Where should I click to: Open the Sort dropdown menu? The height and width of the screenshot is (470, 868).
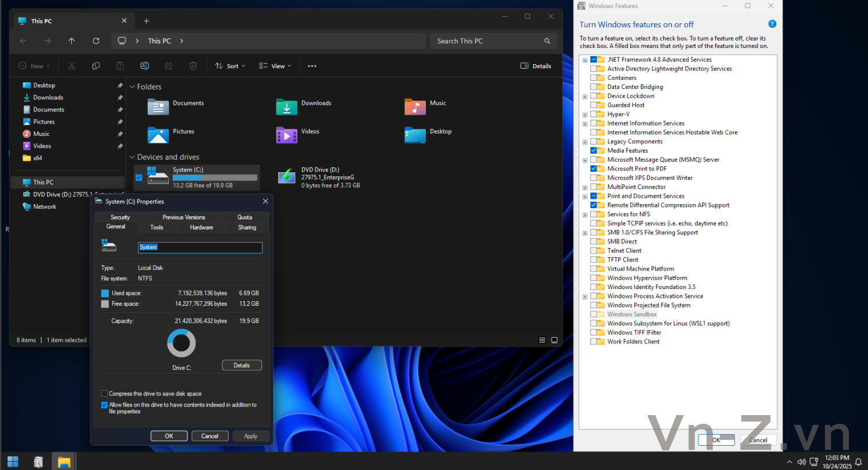tap(230, 66)
